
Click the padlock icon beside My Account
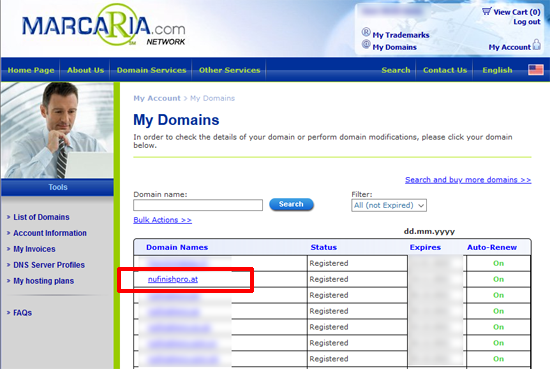coord(537,45)
